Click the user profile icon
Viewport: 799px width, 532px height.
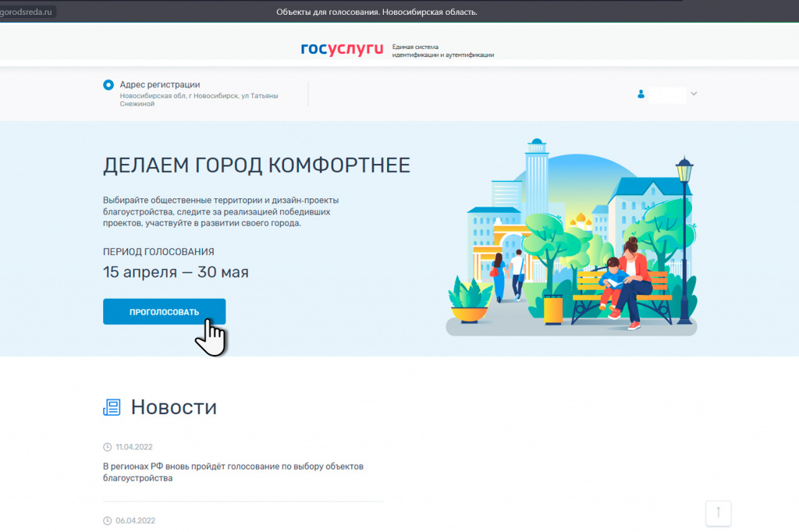pyautogui.click(x=641, y=94)
